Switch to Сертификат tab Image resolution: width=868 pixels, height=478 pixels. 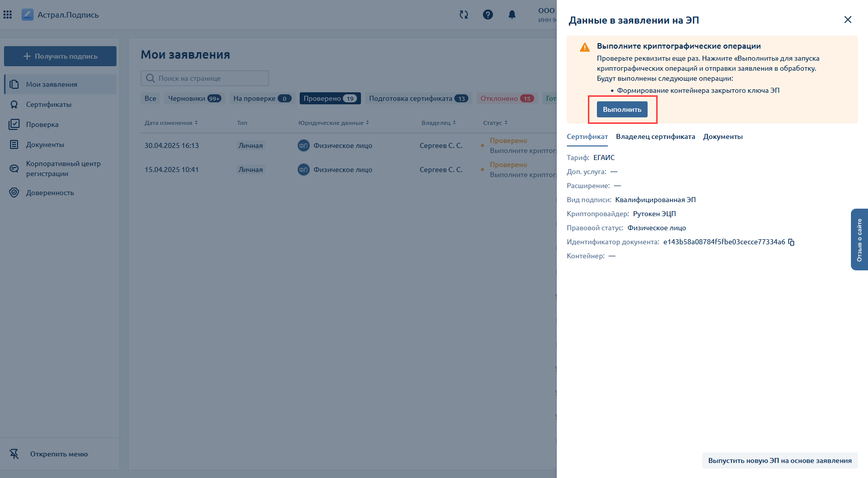point(587,136)
